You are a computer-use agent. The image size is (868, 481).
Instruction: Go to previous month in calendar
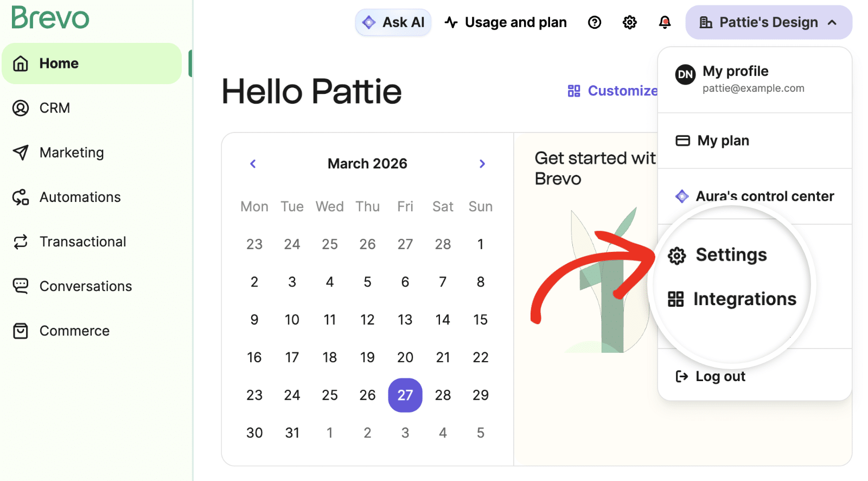point(253,164)
